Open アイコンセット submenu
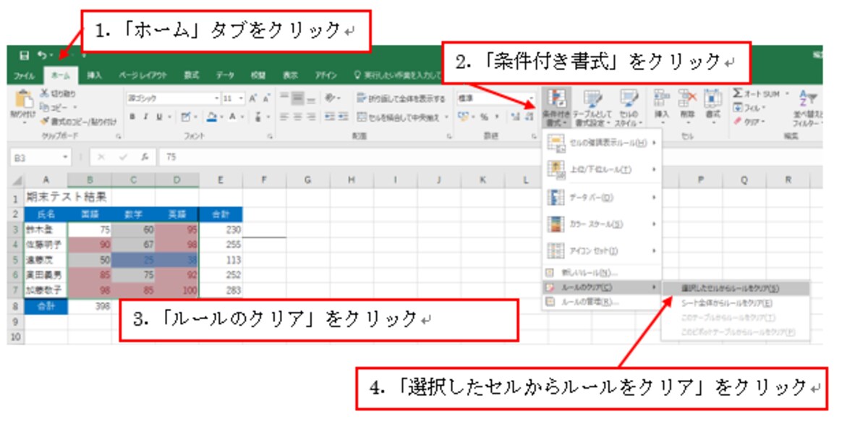This screenshot has width=868, height=427. (602, 251)
